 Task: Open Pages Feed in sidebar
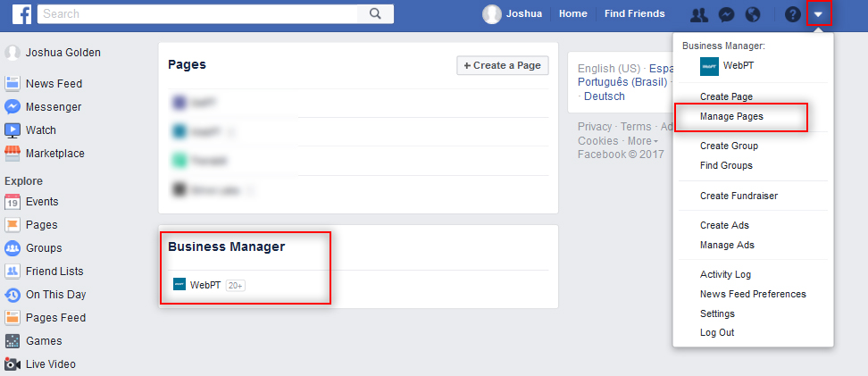tap(55, 319)
